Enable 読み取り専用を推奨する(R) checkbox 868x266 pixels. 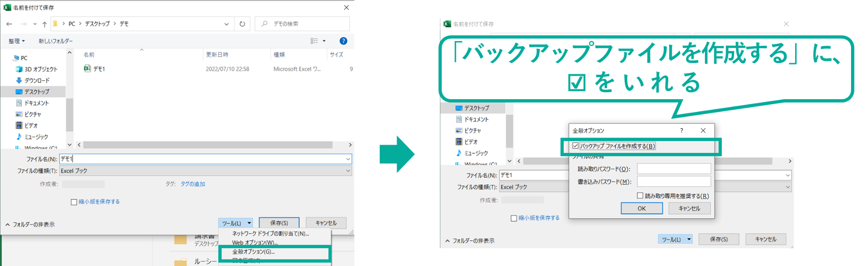(x=640, y=196)
